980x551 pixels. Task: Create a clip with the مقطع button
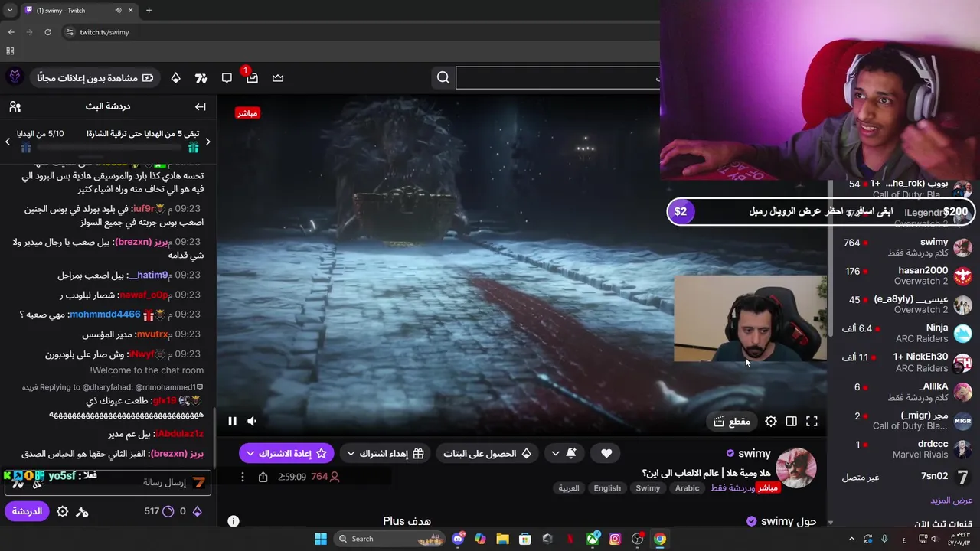732,421
